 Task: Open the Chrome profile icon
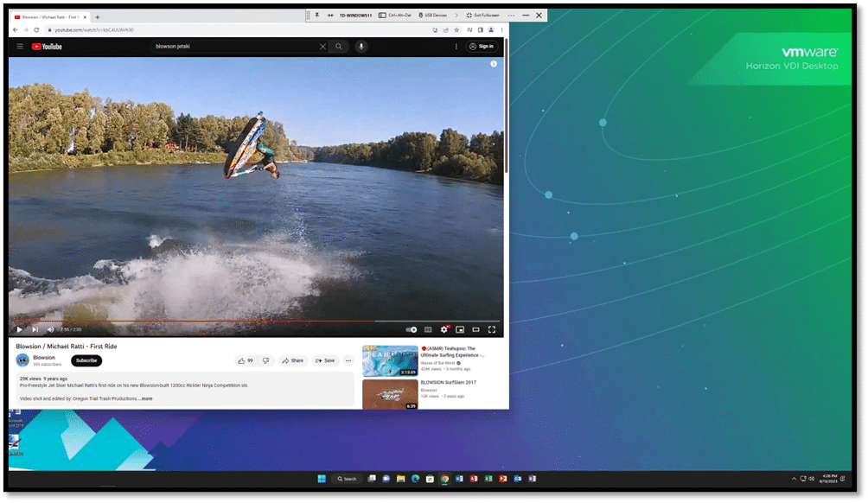pos(491,30)
